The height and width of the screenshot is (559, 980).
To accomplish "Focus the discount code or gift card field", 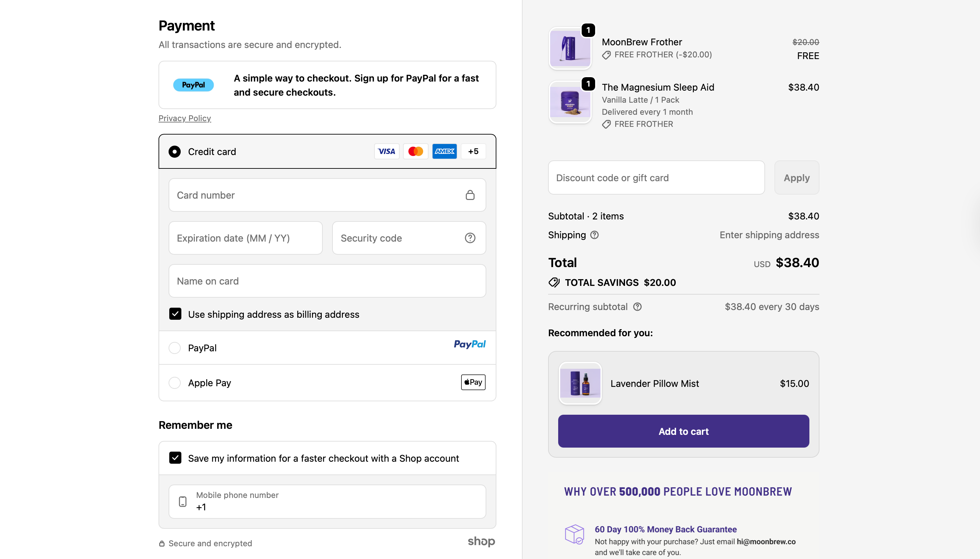I will pyautogui.click(x=656, y=178).
